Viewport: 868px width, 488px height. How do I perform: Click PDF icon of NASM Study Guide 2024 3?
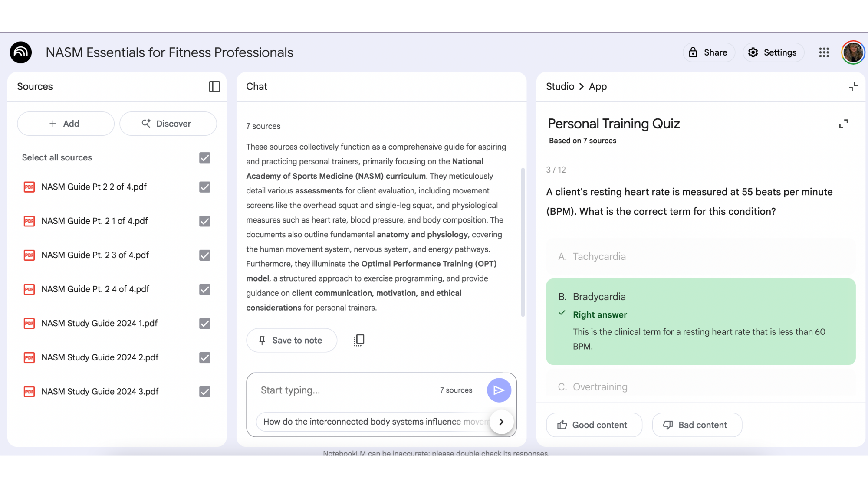coord(29,392)
